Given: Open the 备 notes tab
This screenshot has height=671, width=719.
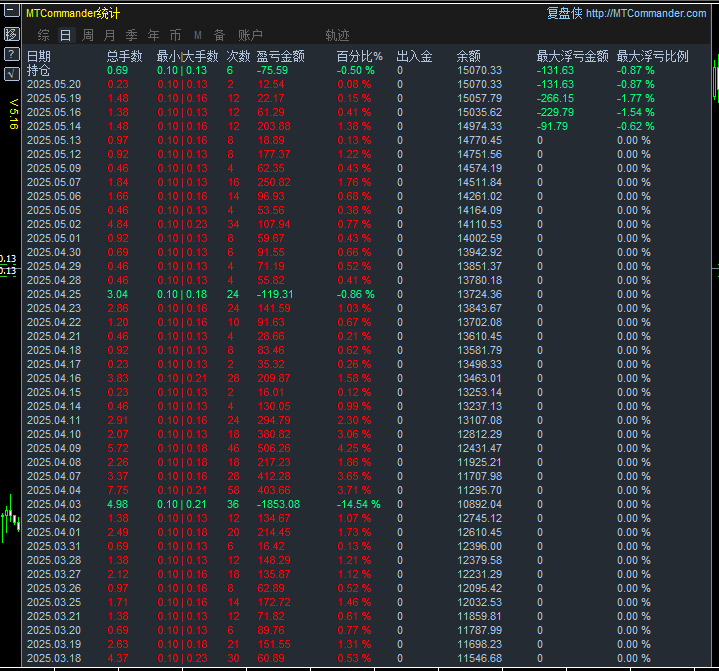Looking at the screenshot, I should pyautogui.click(x=220, y=35).
